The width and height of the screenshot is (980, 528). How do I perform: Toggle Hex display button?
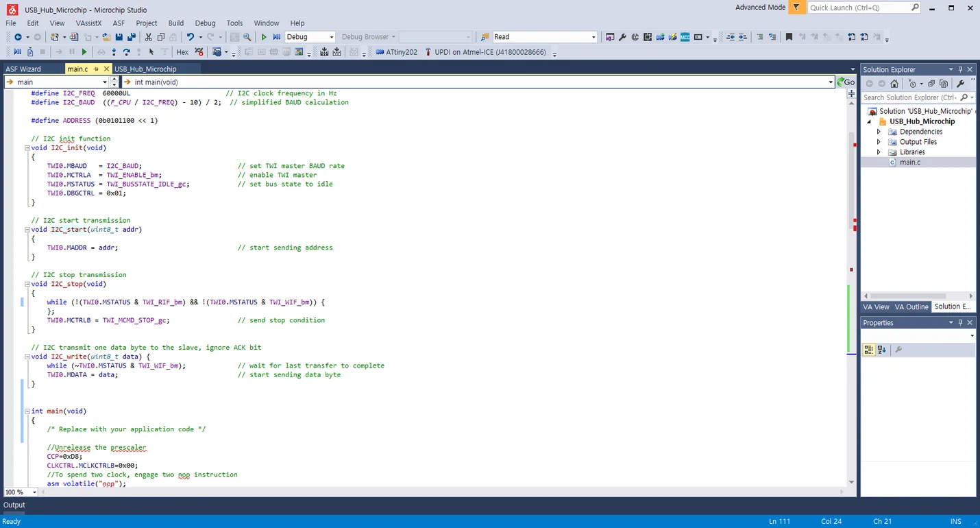182,52
